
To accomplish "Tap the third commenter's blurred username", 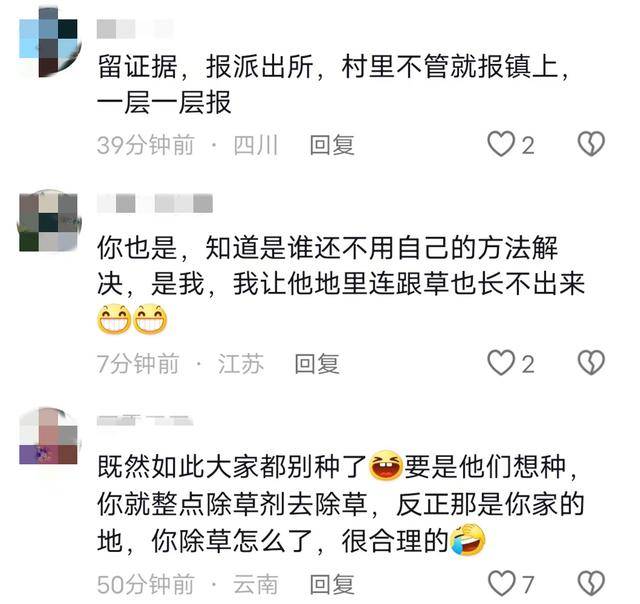I will click(144, 420).
